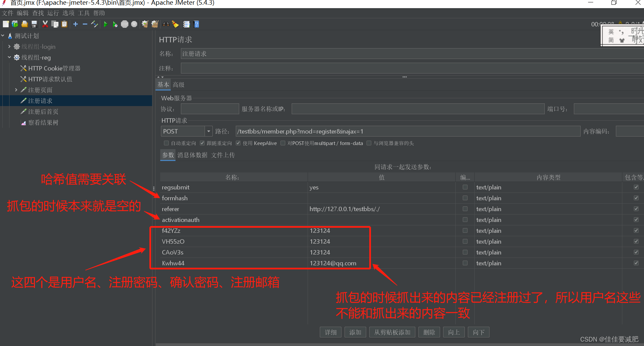The height and width of the screenshot is (346, 644).
Task: Enable 自动重定向 checkbox
Action: (x=166, y=143)
